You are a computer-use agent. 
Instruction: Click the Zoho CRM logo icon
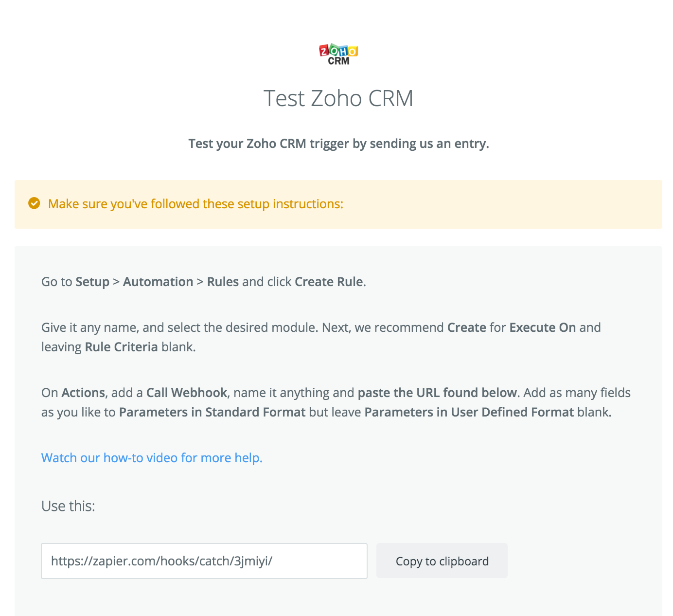click(x=338, y=54)
